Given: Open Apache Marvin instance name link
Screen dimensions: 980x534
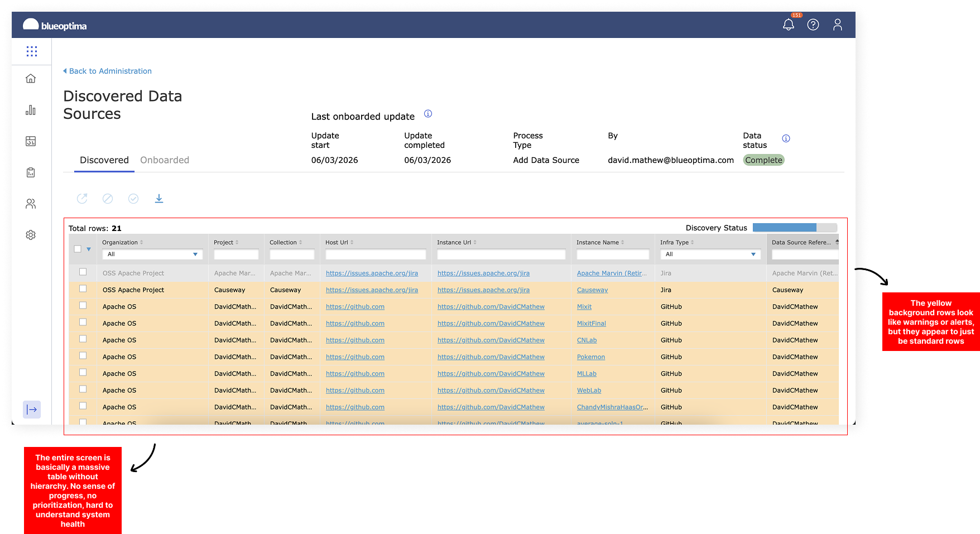Looking at the screenshot, I should tap(612, 273).
